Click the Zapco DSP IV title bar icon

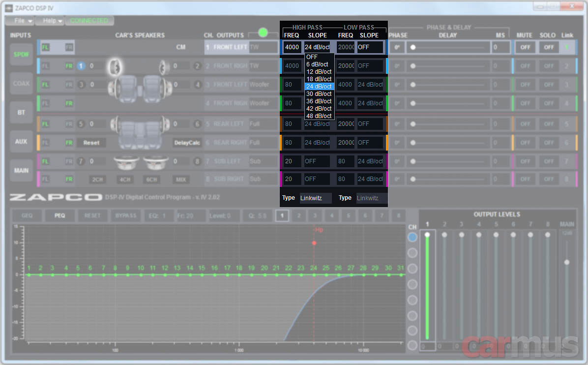(8, 8)
